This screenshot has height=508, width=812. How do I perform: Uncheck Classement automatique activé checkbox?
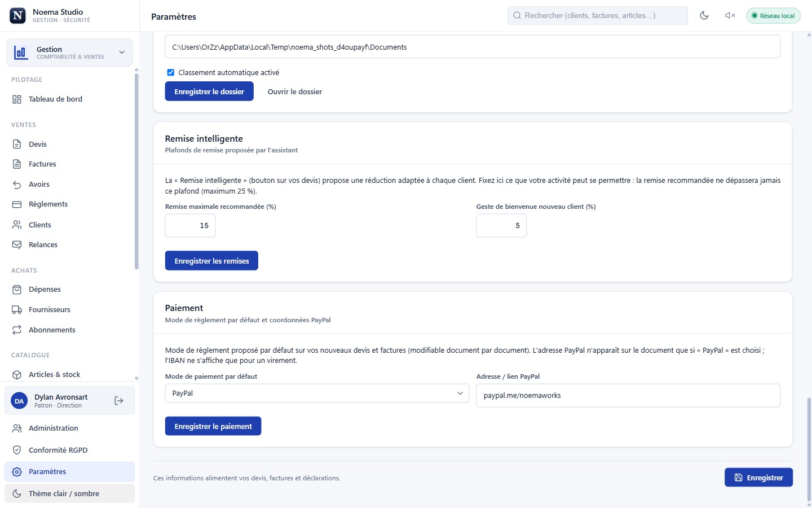[170, 73]
